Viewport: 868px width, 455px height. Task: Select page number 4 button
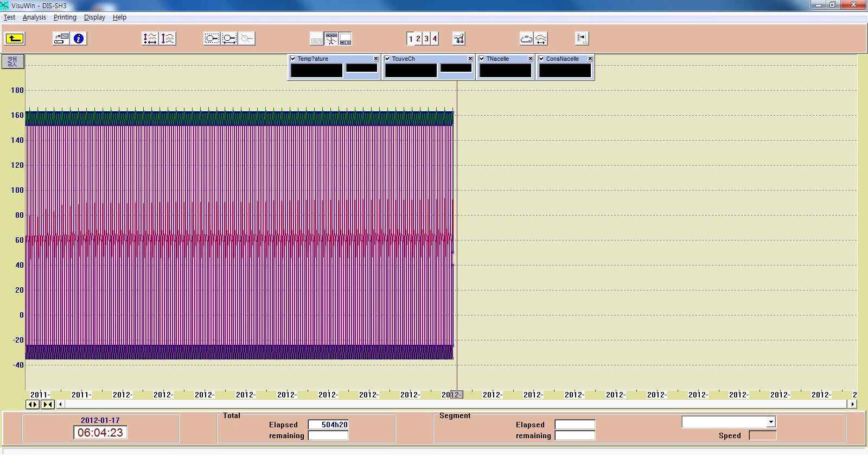pos(434,39)
